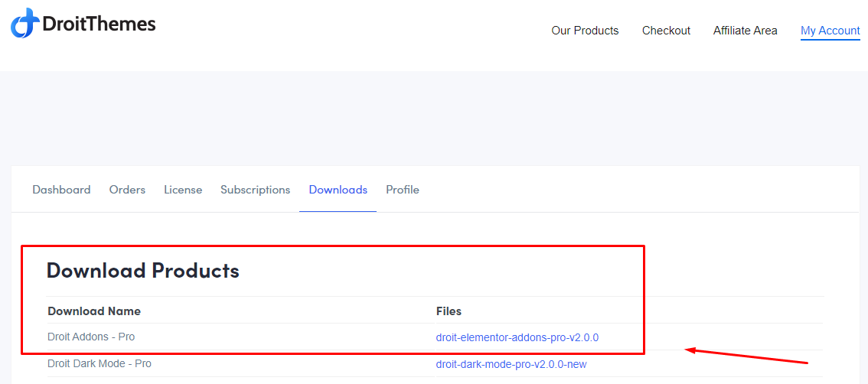Open the Profile tab
Viewport: 868px width, 384px height.
(403, 190)
